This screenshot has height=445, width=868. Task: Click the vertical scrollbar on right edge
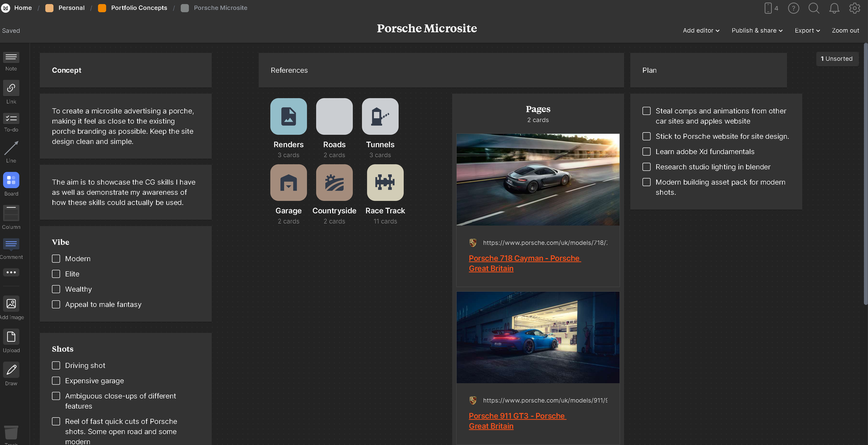click(x=866, y=173)
